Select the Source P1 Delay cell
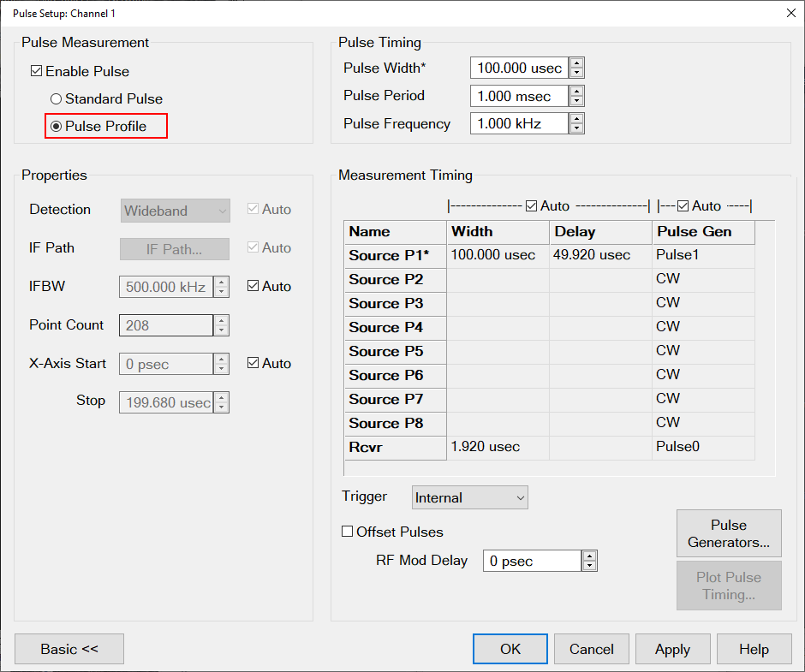The image size is (805, 672). (599, 255)
